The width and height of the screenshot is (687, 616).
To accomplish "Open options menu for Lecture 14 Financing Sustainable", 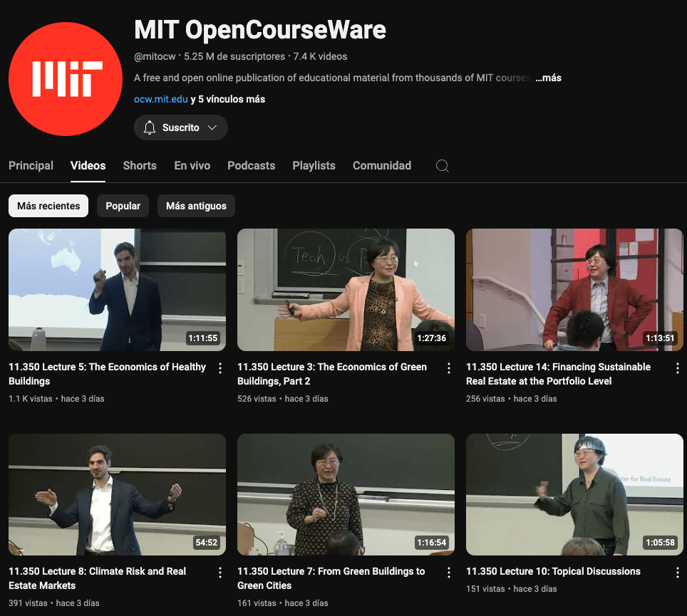I will pyautogui.click(x=677, y=368).
